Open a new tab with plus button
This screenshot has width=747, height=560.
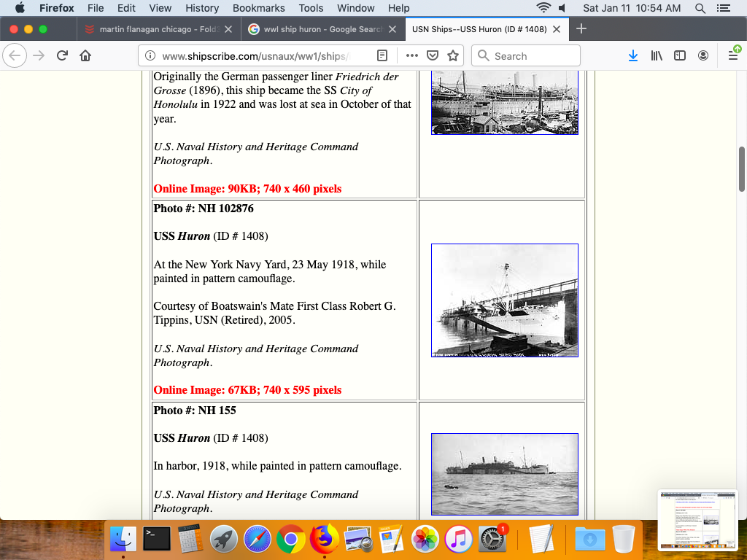tap(581, 29)
